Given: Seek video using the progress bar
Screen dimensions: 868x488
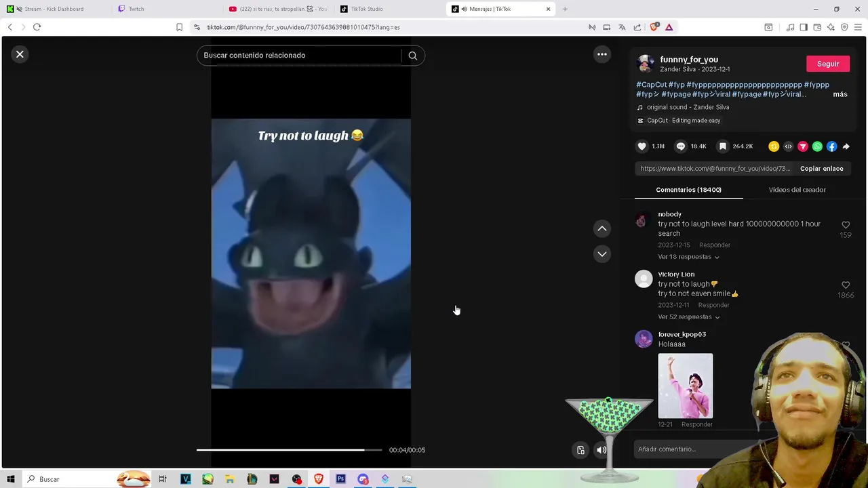Looking at the screenshot, I should pyautogui.click(x=289, y=450).
